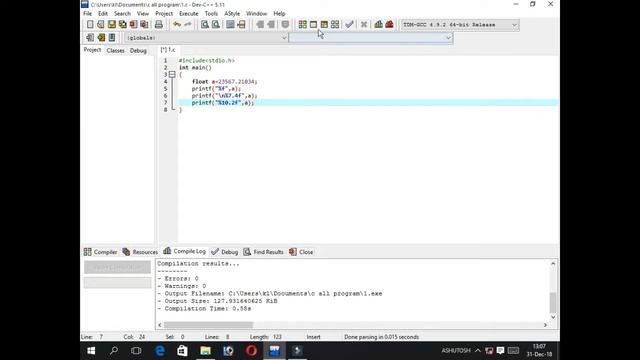Viewport: 640px width, 360px height.
Task: Open the Find dialog from toolbar
Action: point(205,24)
